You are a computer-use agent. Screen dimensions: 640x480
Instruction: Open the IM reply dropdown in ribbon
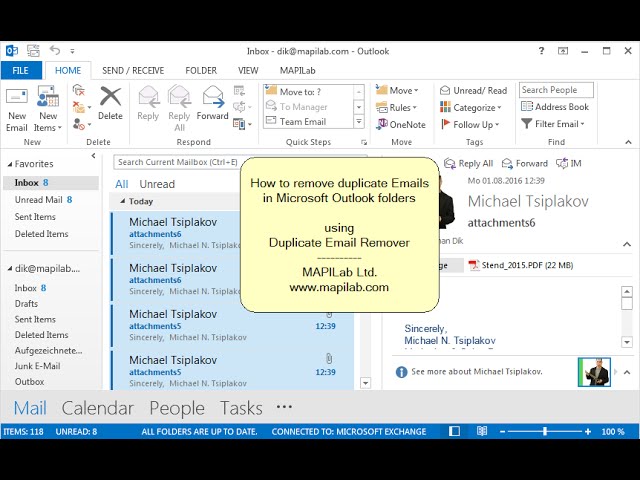click(242, 107)
